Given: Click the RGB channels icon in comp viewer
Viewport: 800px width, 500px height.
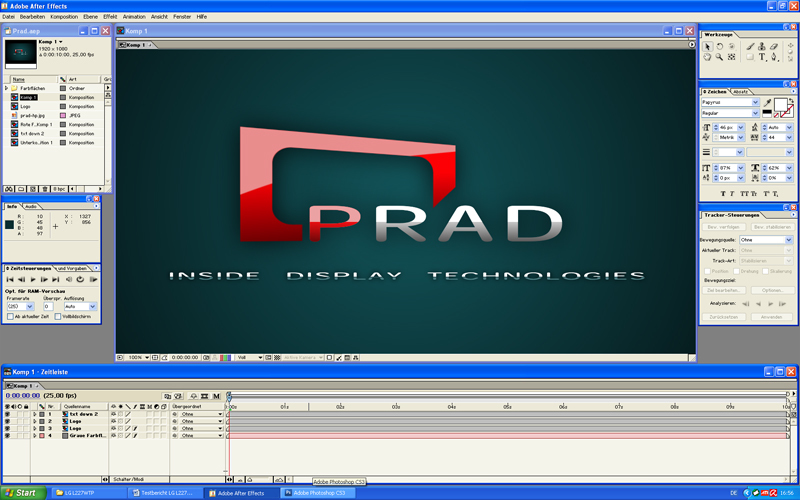Looking at the screenshot, I should [225, 358].
